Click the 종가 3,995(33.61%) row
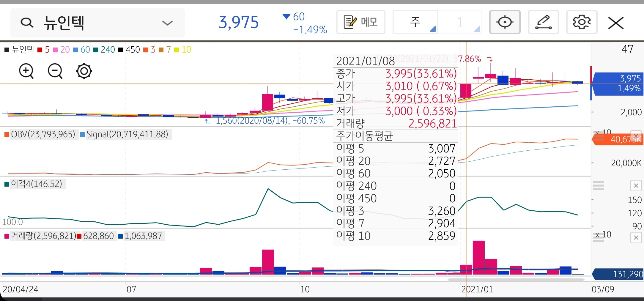The image size is (644, 301). click(396, 73)
